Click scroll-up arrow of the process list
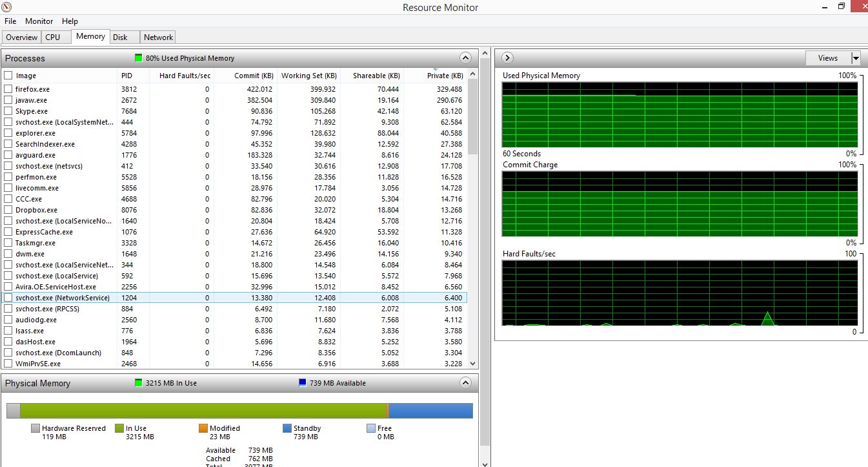The width and height of the screenshot is (868, 467). 473,74
